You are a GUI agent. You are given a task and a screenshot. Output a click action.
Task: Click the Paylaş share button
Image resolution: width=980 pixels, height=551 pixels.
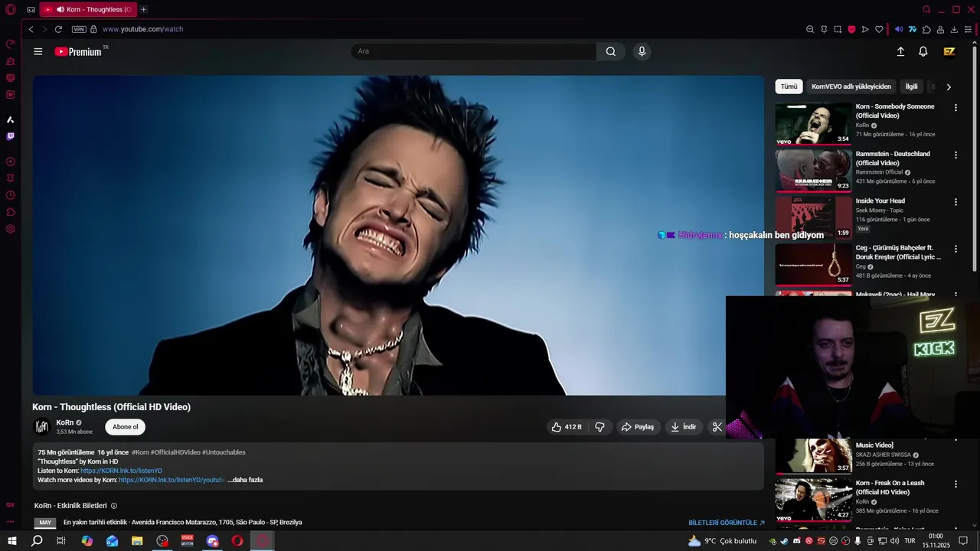point(638,427)
